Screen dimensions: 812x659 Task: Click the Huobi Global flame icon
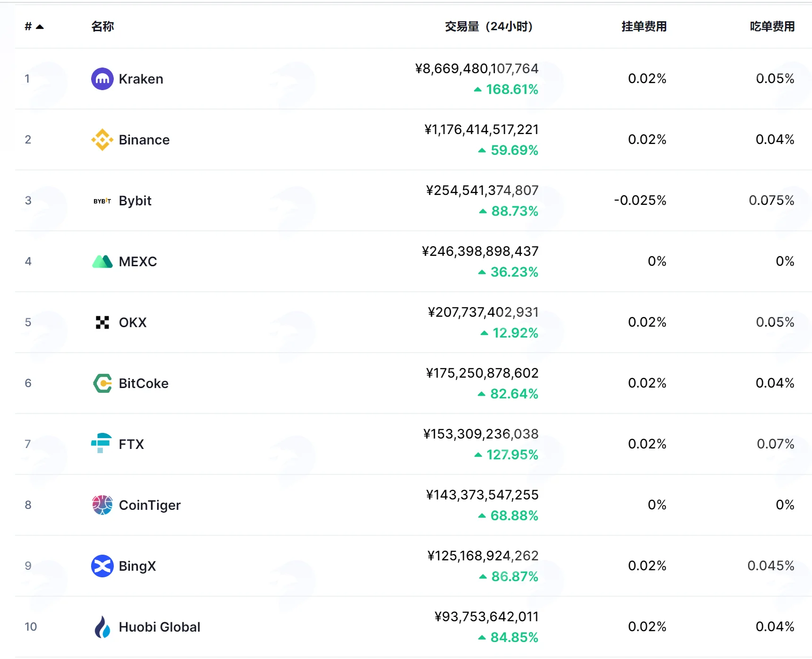pos(102,627)
